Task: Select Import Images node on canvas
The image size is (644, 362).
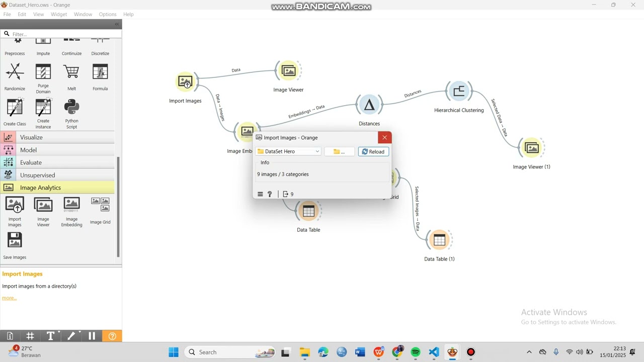Action: point(185,81)
